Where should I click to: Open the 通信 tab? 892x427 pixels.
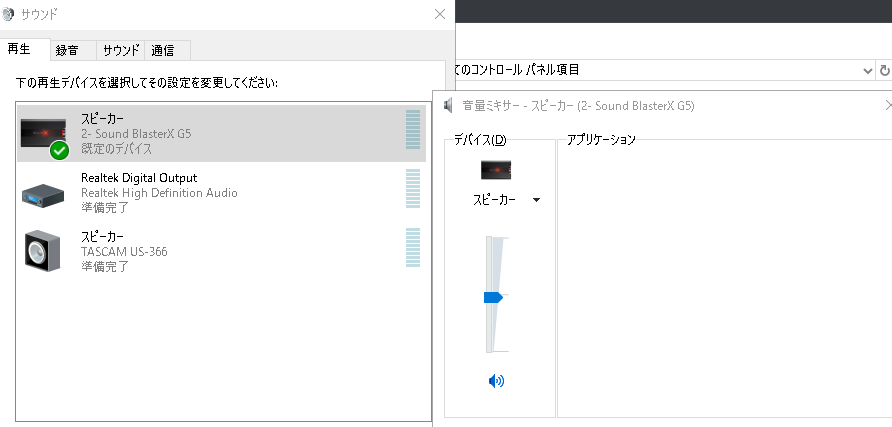(163, 50)
